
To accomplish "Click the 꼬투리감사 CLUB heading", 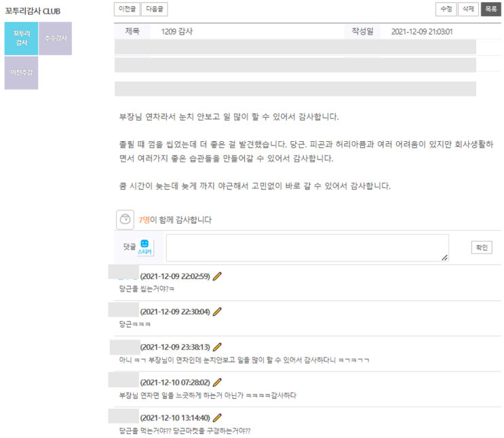I will click(x=33, y=12).
